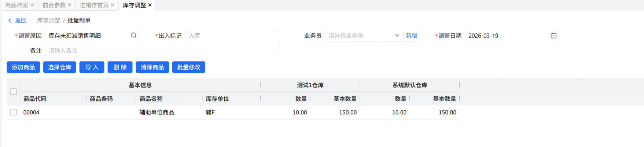
Task: Click the 新增 link beside 业务员
Action: pyautogui.click(x=411, y=36)
